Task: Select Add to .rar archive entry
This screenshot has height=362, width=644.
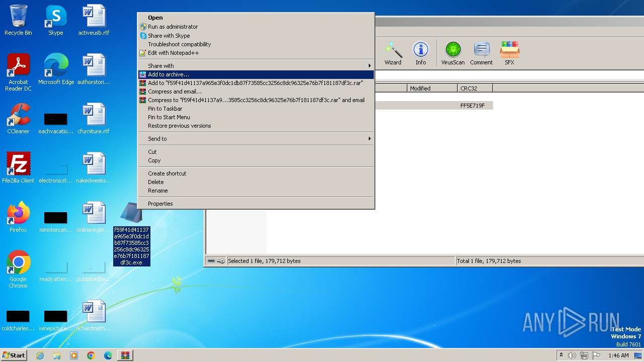Action: [x=256, y=83]
